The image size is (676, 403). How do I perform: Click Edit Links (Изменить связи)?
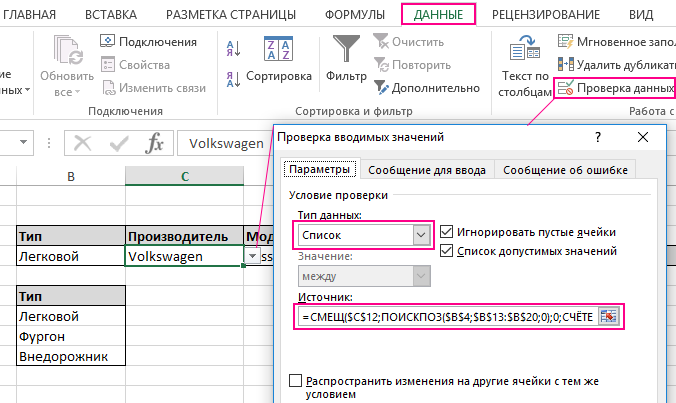[154, 88]
